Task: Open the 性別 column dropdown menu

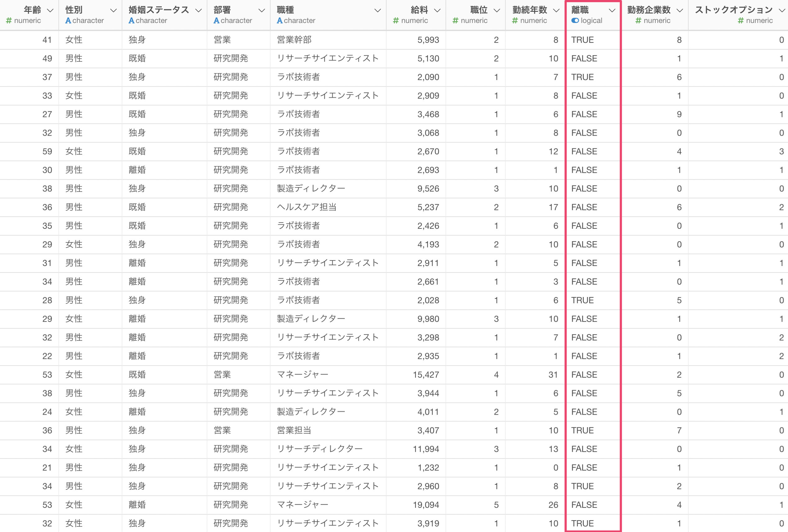Action: click(114, 11)
